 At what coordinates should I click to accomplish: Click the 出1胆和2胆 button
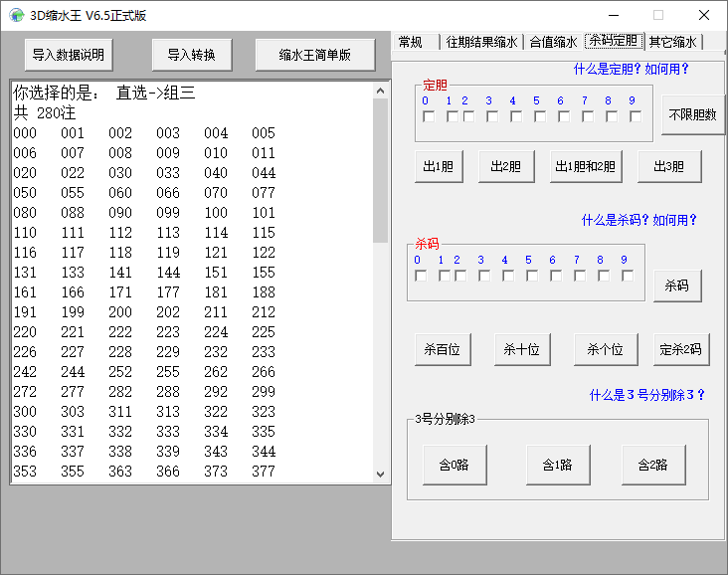click(586, 166)
